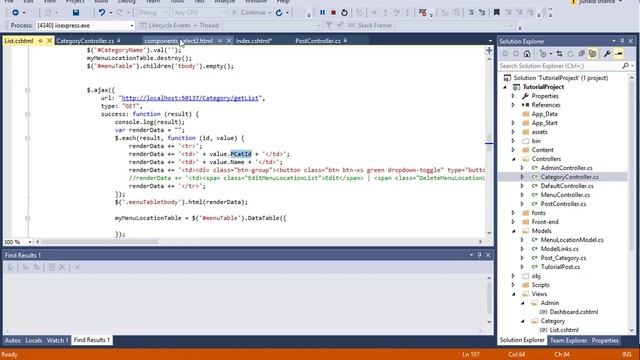This screenshot has width=640, height=360.
Task: Click the Pending Changes Filter clock icon
Action: (x=543, y=54)
